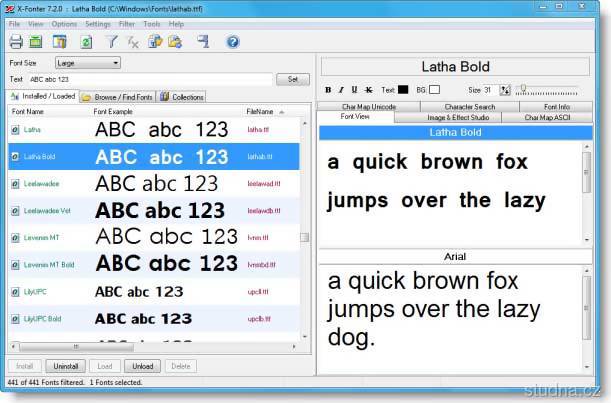Viewport: 611px width, 403px height.
Task: Select the Latha font row
Action: (x=154, y=129)
